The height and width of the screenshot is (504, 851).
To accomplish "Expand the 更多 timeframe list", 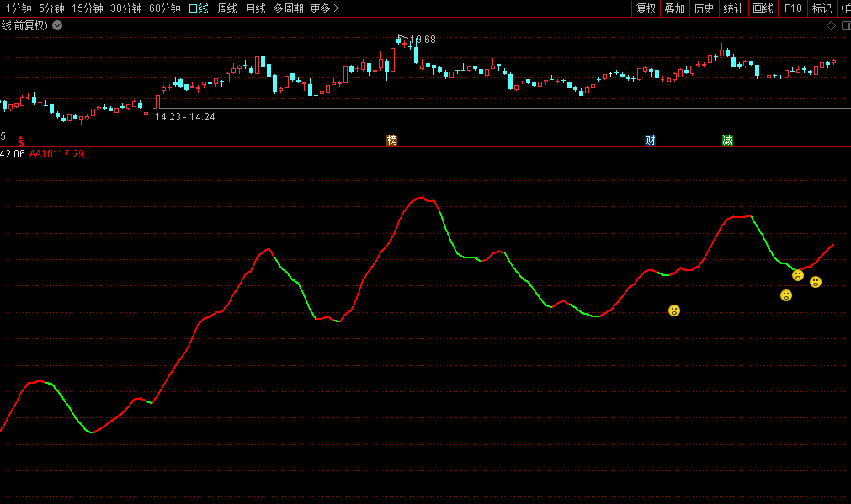I will pos(324,8).
